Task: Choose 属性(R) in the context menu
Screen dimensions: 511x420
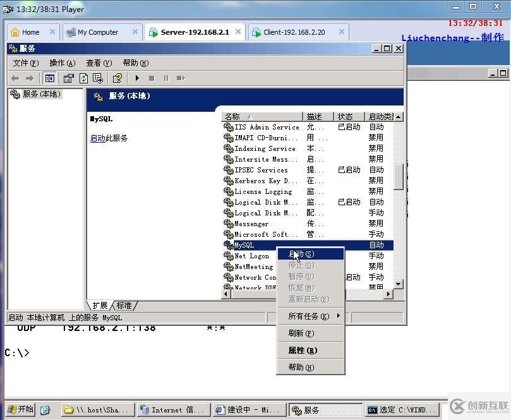Action: [x=311, y=351]
